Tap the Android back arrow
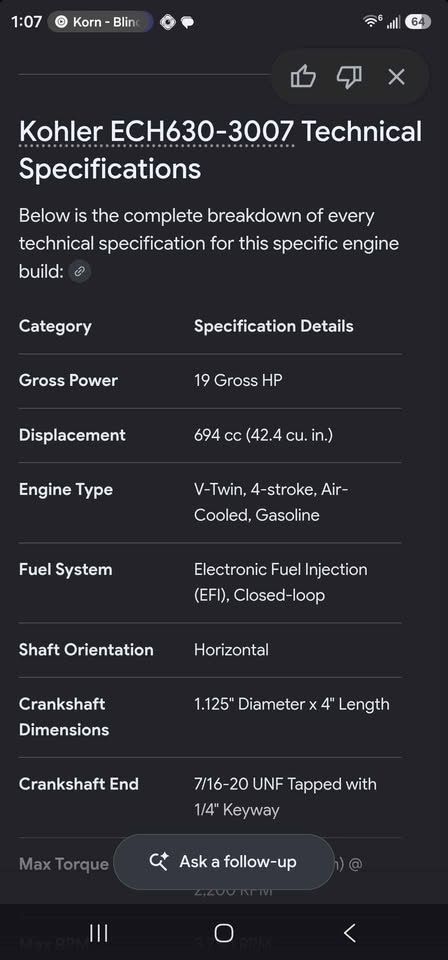Image resolution: width=448 pixels, height=960 pixels. coord(349,933)
